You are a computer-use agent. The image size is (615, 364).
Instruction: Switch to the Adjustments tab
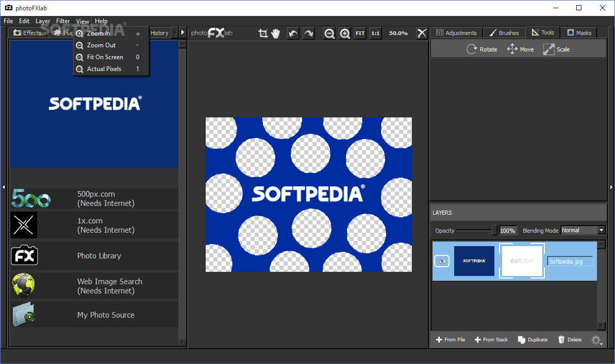456,33
